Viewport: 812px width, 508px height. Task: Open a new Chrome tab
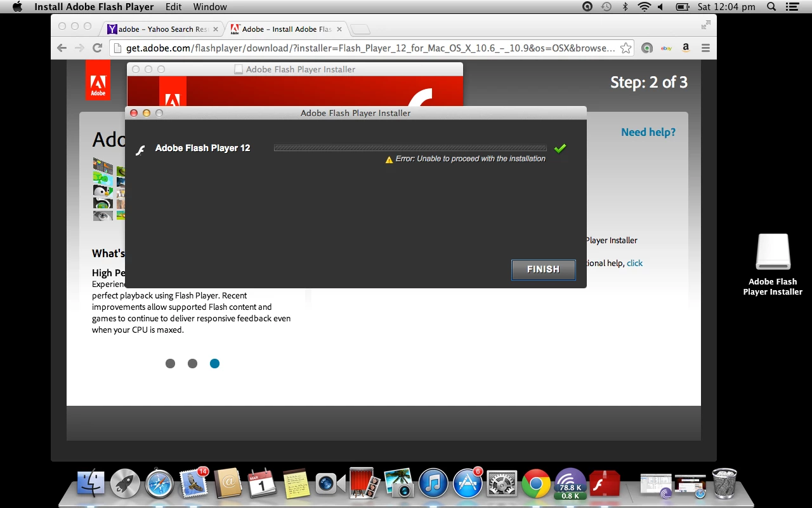(360, 29)
